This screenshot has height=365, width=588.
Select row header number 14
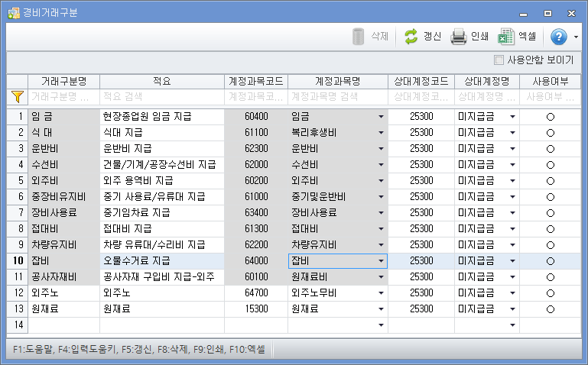18,325
